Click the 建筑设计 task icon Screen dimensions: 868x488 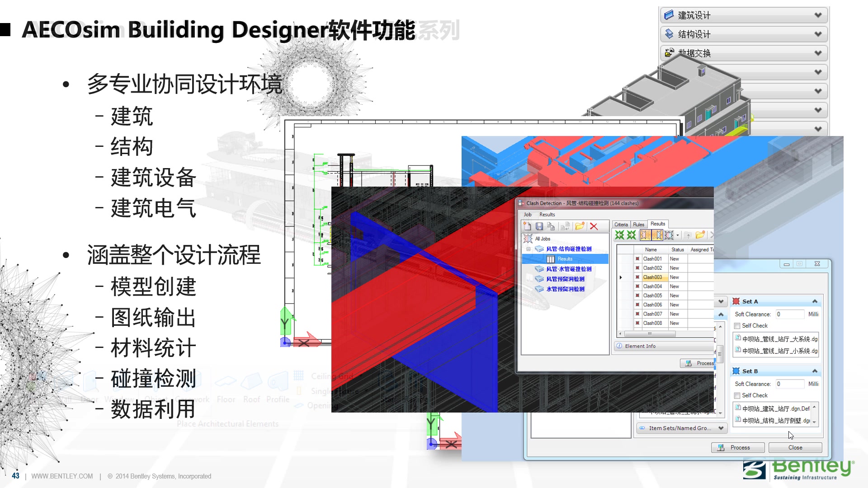[x=669, y=15]
